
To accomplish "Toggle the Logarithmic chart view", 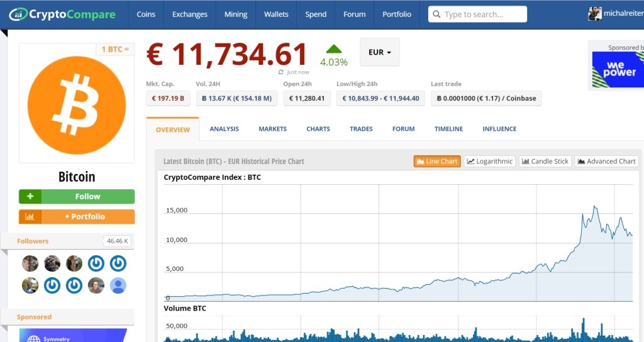I will (x=489, y=162).
